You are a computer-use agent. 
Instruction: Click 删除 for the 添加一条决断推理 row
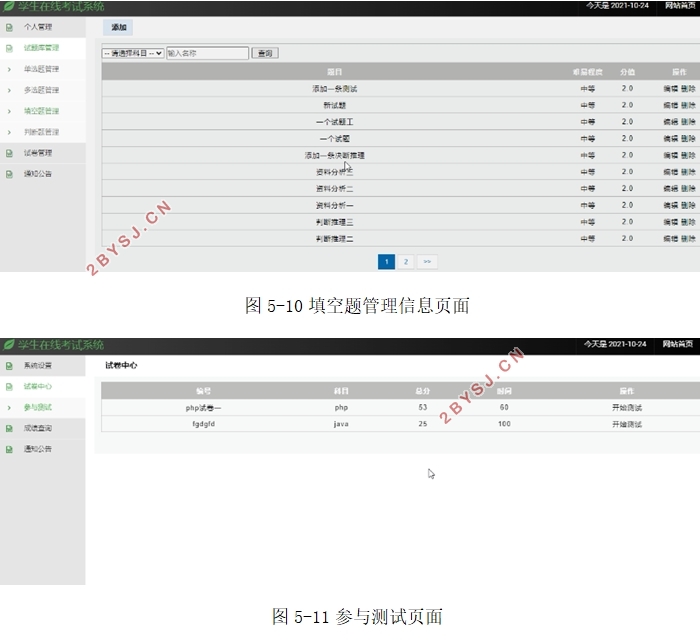point(688,155)
